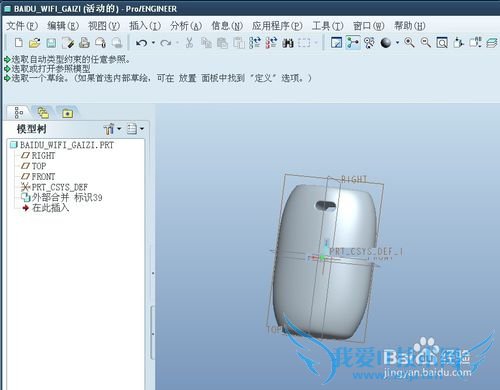Image resolution: width=500 pixels, height=390 pixels.
Task: Open the 窗口(W) menu
Action: tap(369, 26)
